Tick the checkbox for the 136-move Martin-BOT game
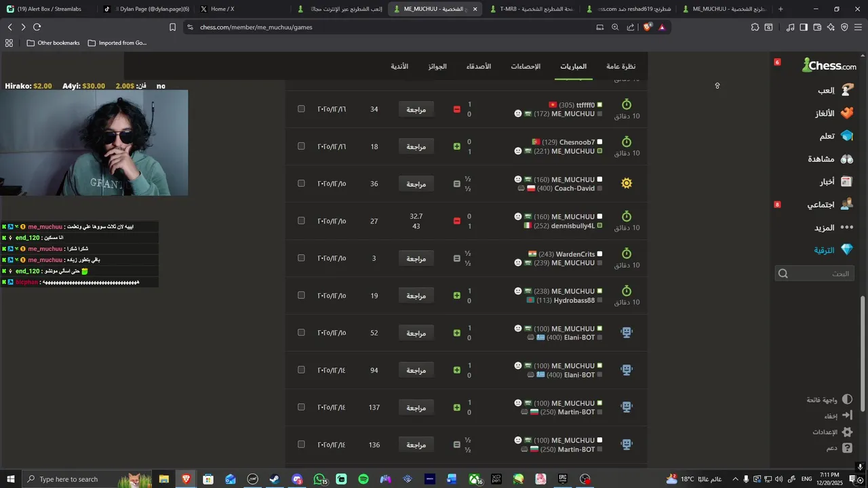 tap(301, 444)
